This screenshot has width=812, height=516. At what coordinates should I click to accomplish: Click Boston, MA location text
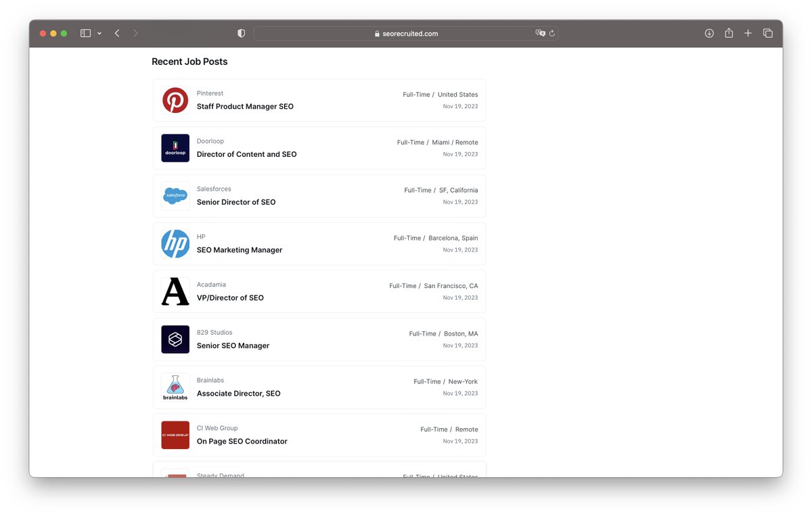(461, 334)
